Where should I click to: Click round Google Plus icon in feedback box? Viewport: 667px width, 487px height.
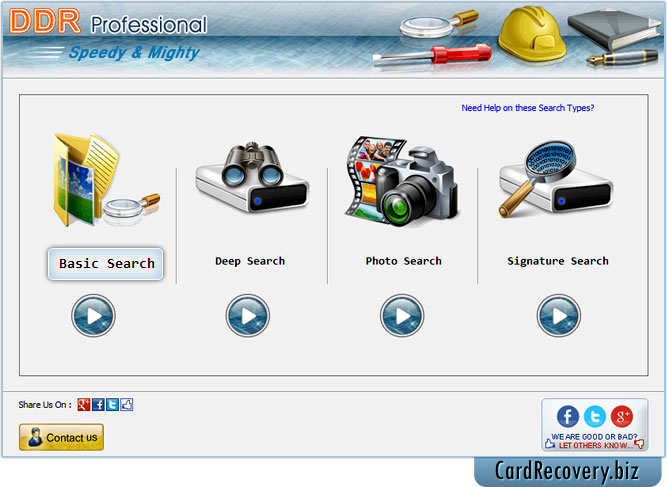(622, 416)
